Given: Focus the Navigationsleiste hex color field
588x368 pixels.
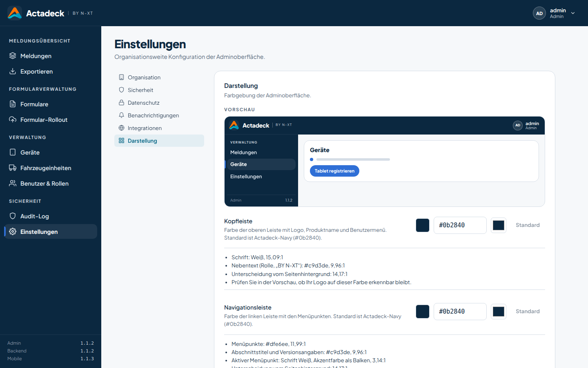Looking at the screenshot, I should (460, 312).
